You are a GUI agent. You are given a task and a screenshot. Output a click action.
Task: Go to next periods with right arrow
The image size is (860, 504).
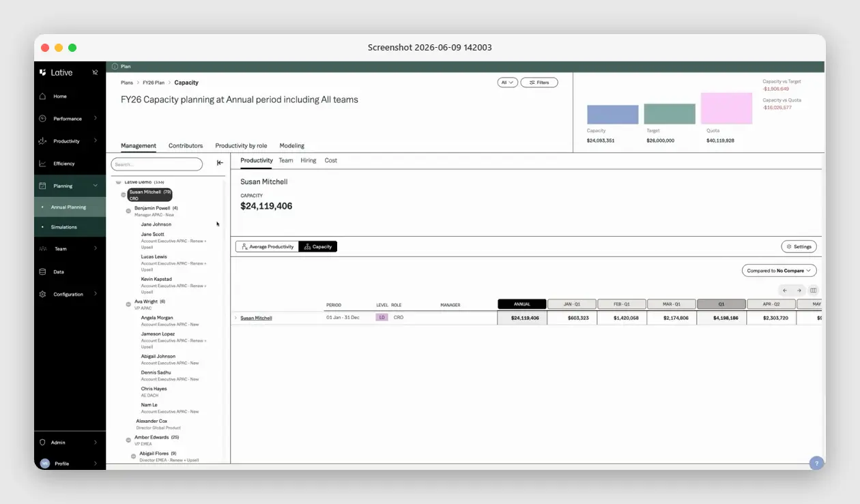(x=799, y=291)
